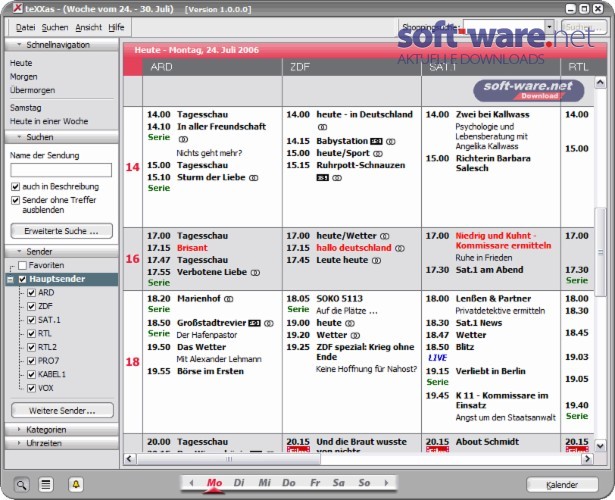Click the scroll up arrow of schedule
Screen dimensions: 615x500
click(600, 82)
